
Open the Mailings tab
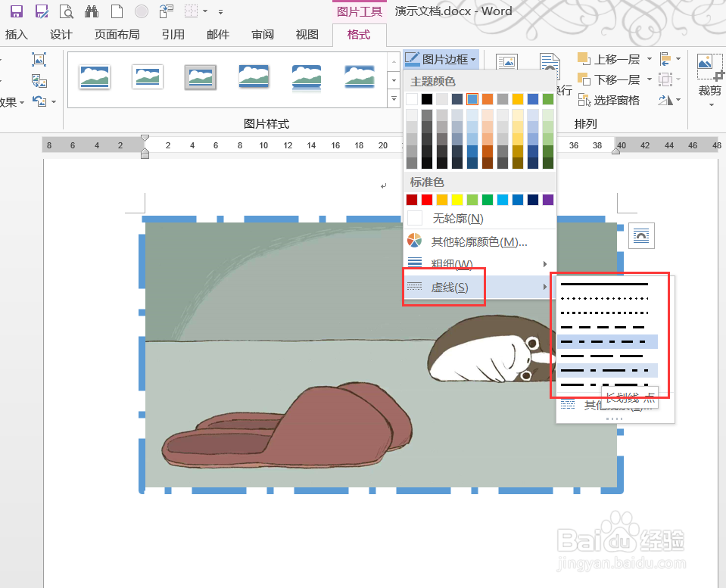click(217, 35)
